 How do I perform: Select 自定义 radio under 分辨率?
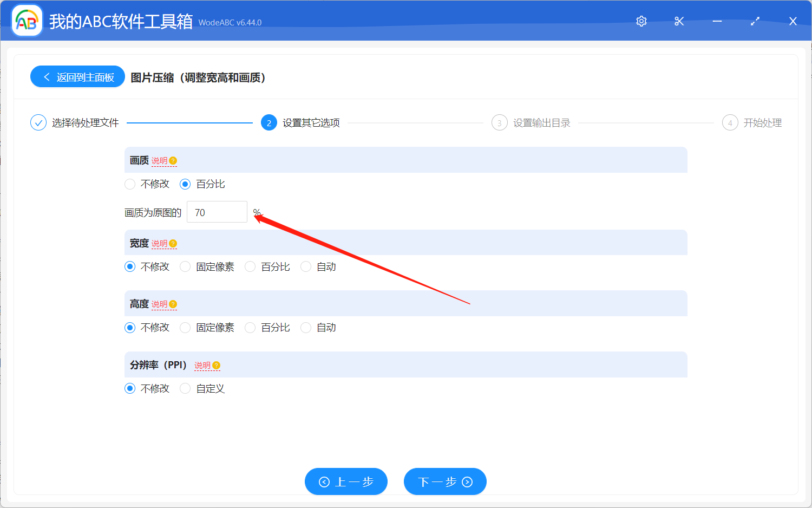(x=185, y=389)
